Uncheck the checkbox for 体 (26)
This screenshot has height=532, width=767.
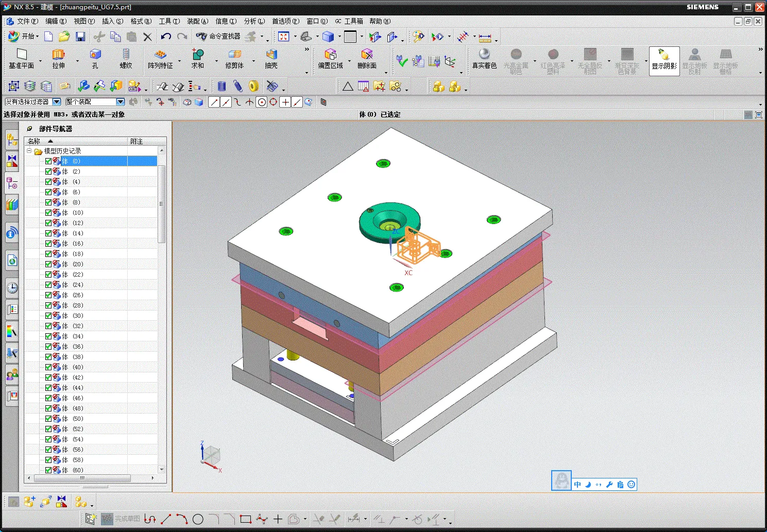click(x=48, y=295)
